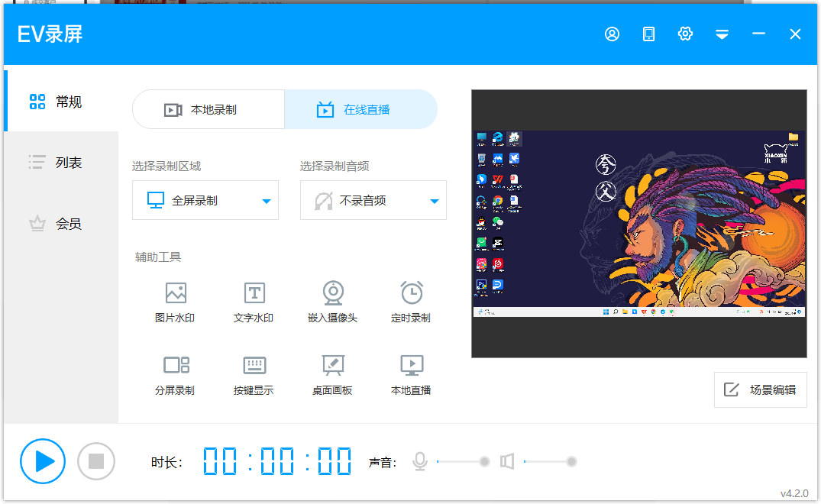Minimize the EV录屏 window
The height and width of the screenshot is (504, 821).
(x=758, y=34)
